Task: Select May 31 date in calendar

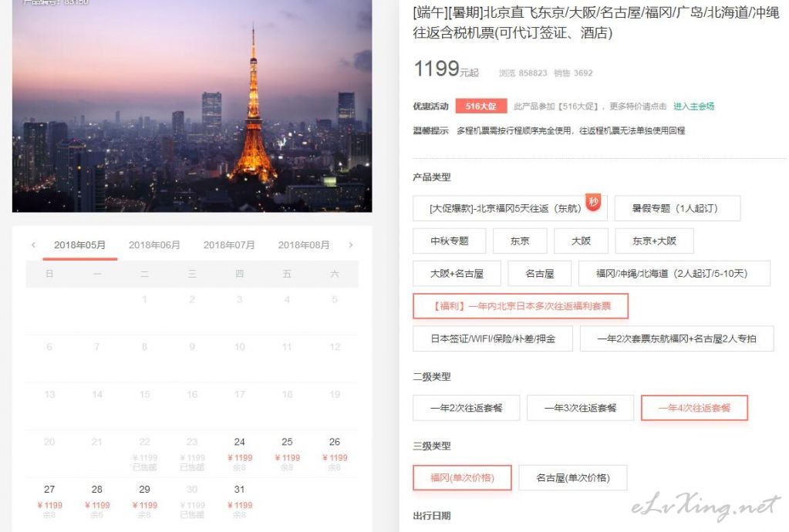Action: point(240,501)
